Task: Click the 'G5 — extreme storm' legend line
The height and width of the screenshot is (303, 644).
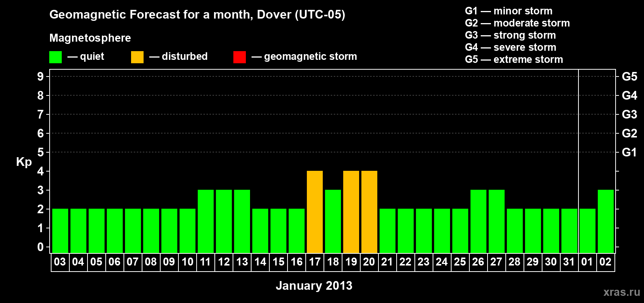Action: (514, 59)
